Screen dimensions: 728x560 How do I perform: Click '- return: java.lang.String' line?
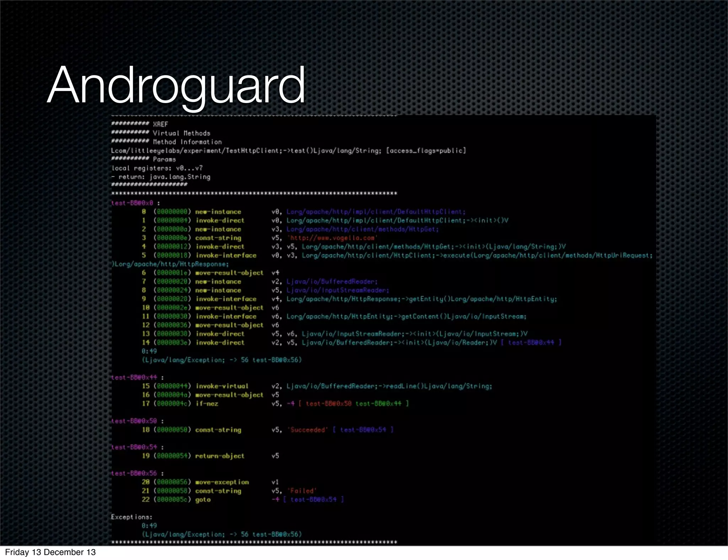coord(161,177)
